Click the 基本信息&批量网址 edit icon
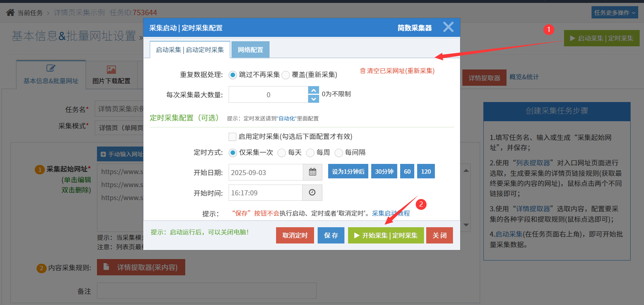Image resolution: width=644 pixels, height=305 pixels. [x=51, y=68]
